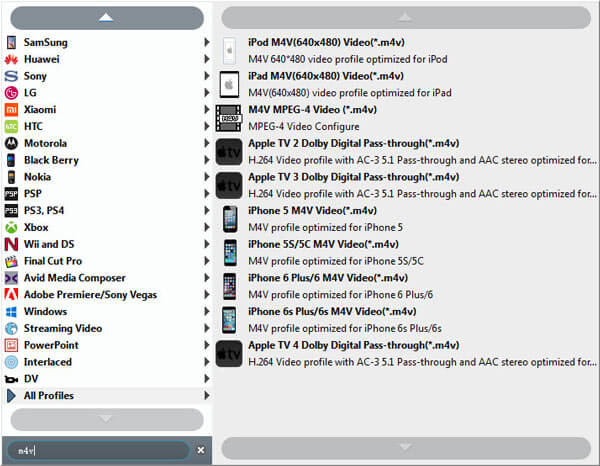Click the red Nintendo N icon
Image resolution: width=600 pixels, height=466 pixels.
(x=11, y=244)
